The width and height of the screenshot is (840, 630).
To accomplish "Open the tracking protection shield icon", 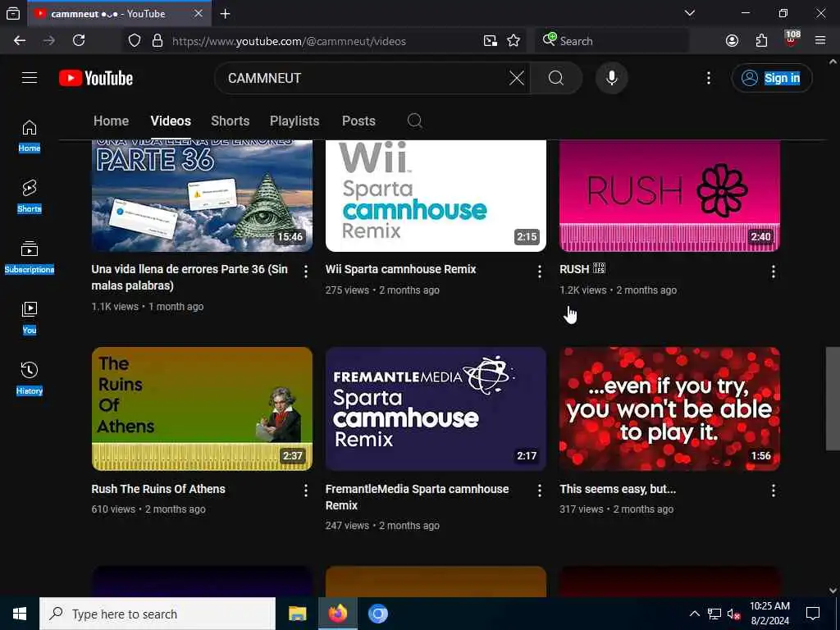I will 135,41.
